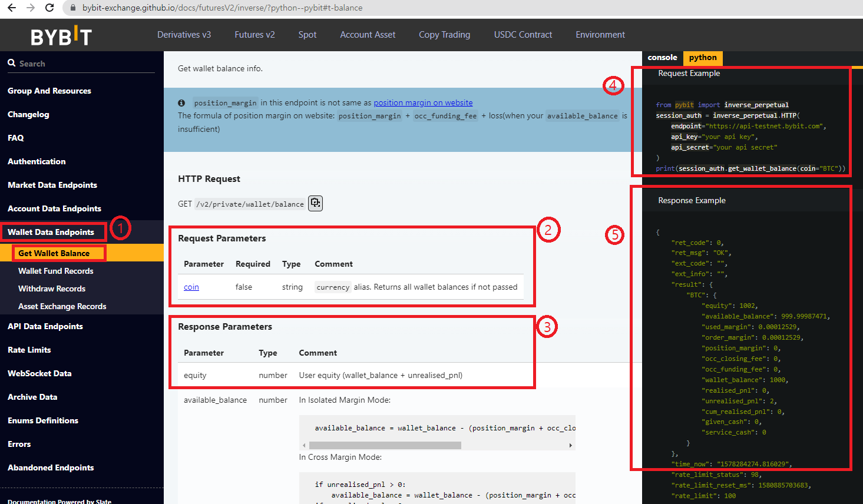The width and height of the screenshot is (863, 504).
Task: Switch to the console code tab
Action: click(662, 58)
